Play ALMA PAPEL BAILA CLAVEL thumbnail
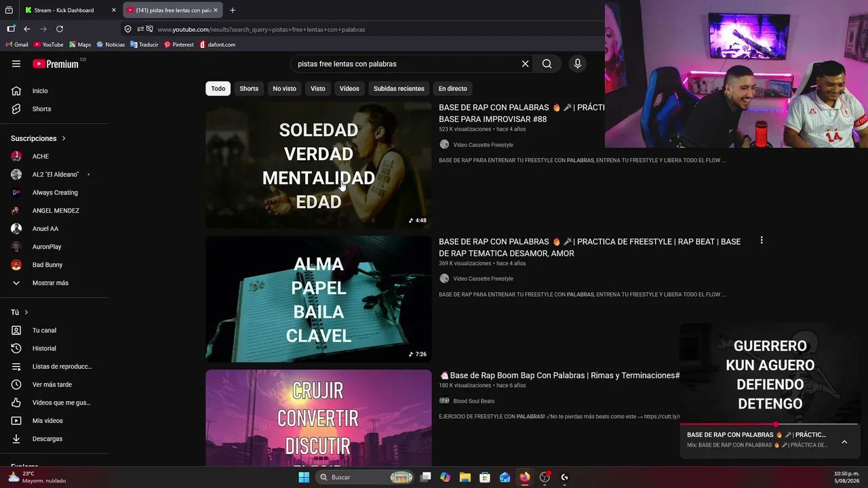 click(x=318, y=299)
